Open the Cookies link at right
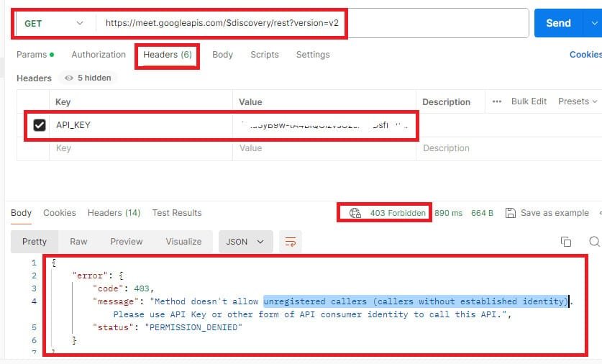Image resolution: width=602 pixels, height=364 pixels. click(585, 55)
